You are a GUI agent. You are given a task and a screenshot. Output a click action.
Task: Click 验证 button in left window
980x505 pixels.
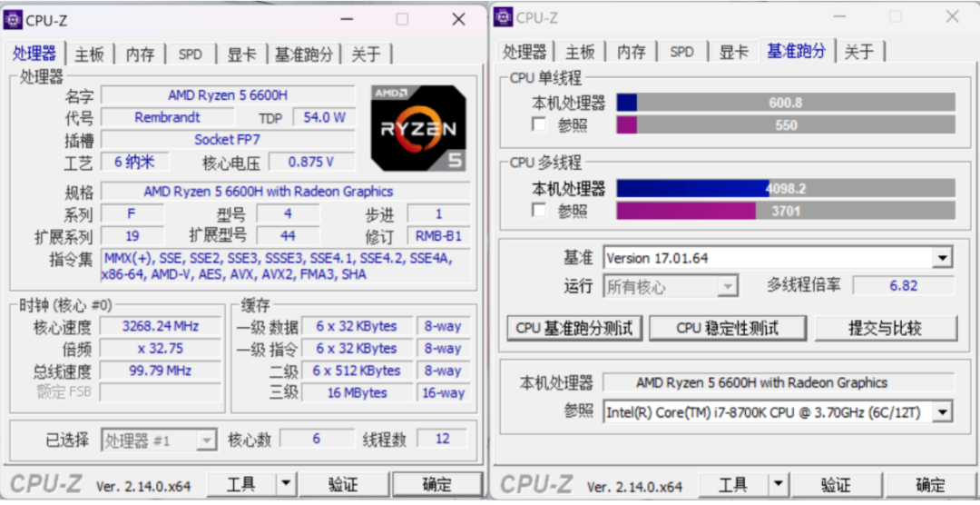coord(343,484)
